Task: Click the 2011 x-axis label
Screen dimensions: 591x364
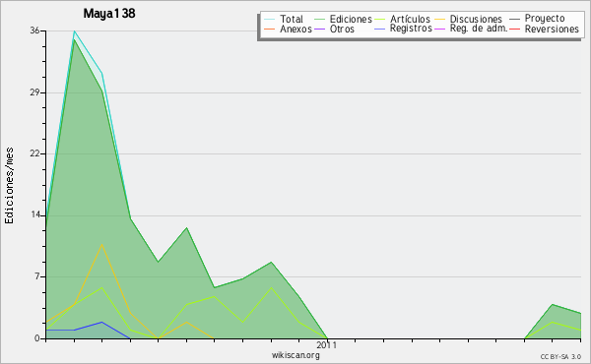Action: 326,344
